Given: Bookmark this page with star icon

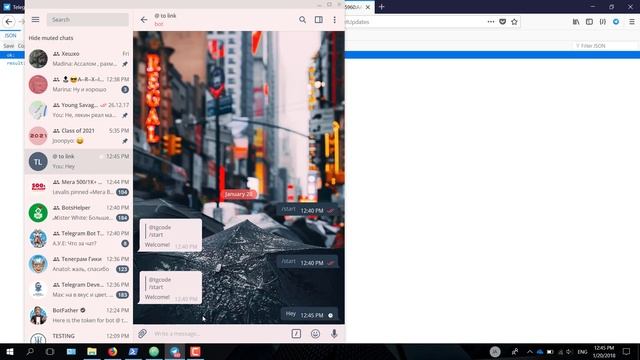Looking at the screenshot, I should coord(514,22).
